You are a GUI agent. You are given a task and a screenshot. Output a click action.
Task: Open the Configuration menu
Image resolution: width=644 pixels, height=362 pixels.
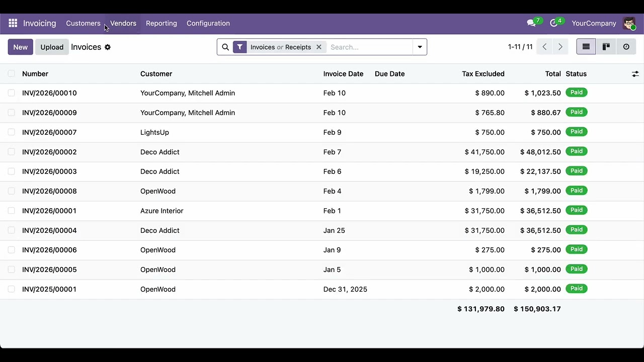tap(208, 23)
